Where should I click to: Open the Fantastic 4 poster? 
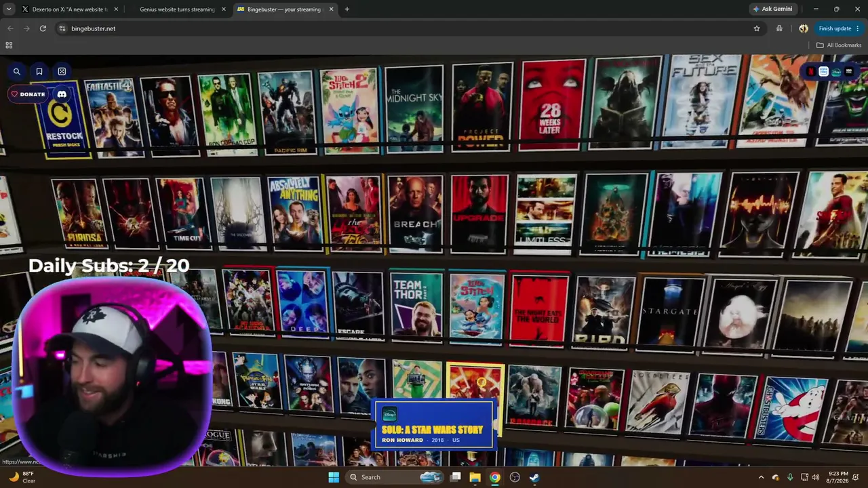point(113,118)
